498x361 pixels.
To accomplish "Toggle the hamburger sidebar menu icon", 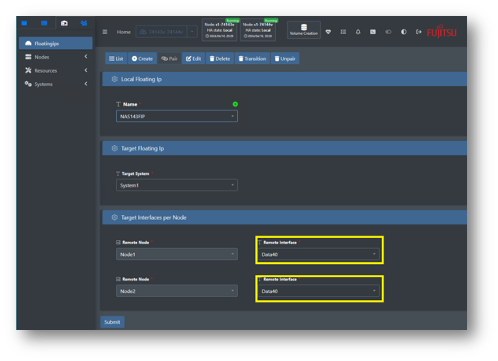I will (x=105, y=32).
